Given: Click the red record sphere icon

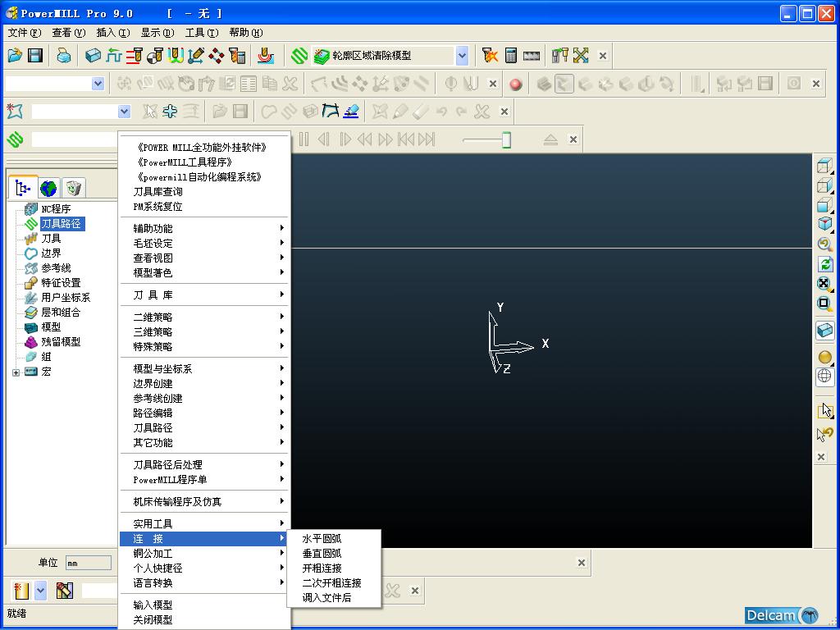Looking at the screenshot, I should (x=515, y=84).
